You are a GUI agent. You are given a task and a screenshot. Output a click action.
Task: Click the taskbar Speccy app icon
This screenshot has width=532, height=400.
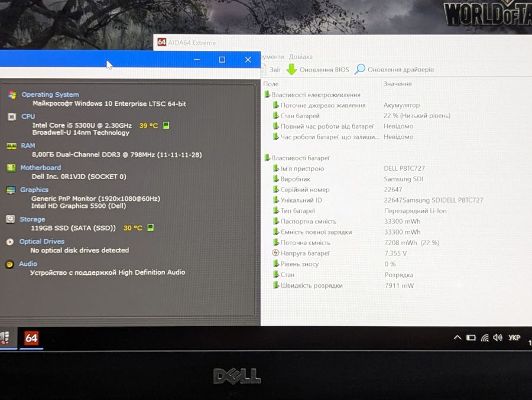5,338
